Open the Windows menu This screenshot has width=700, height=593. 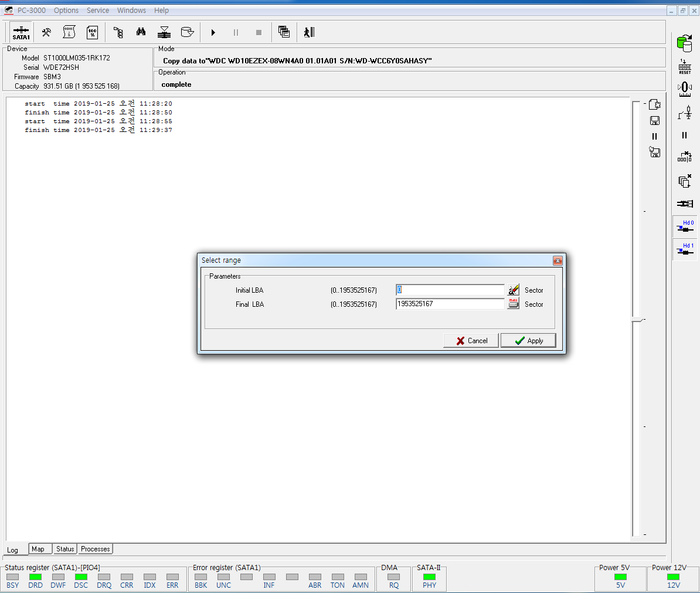(131, 11)
